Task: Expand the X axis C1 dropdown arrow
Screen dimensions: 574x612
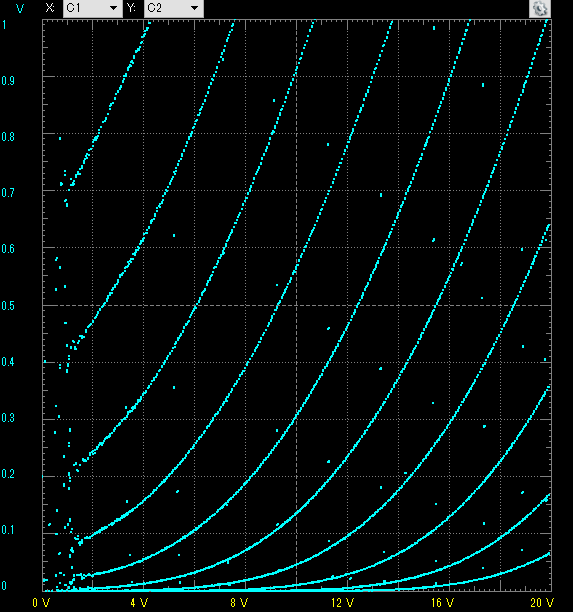Action: 114,8
